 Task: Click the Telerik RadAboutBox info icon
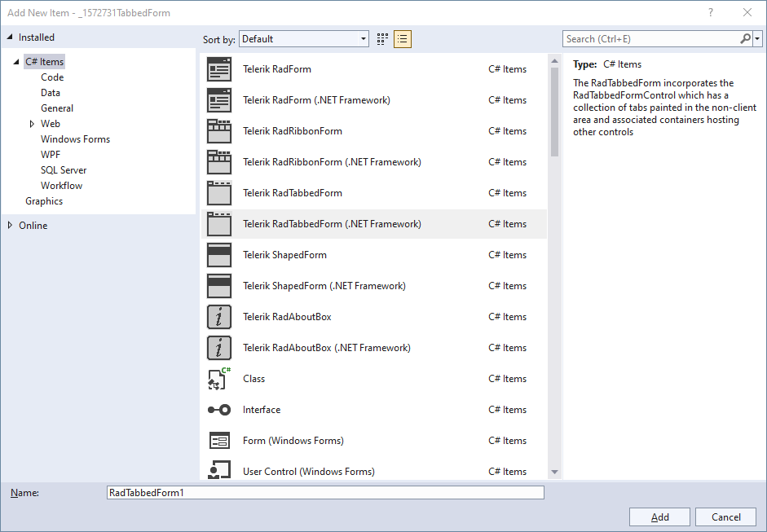[219, 317]
